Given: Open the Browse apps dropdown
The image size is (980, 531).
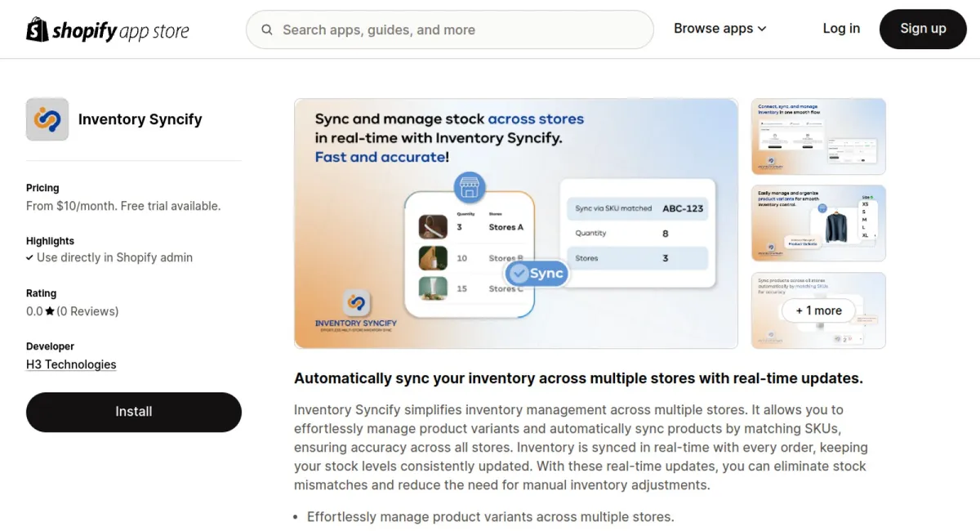Looking at the screenshot, I should tap(714, 28).
